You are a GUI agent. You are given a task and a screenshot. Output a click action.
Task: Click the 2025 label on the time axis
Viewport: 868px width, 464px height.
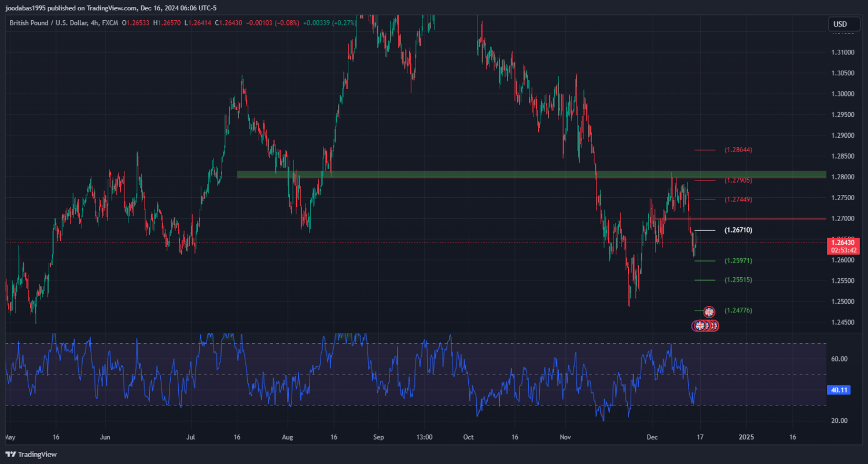[x=746, y=437]
